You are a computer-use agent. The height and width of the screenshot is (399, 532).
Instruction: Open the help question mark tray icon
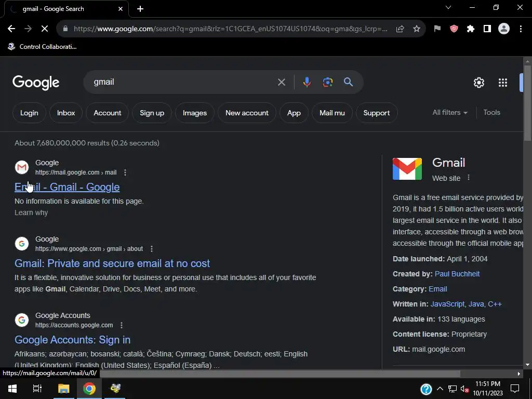(x=426, y=389)
